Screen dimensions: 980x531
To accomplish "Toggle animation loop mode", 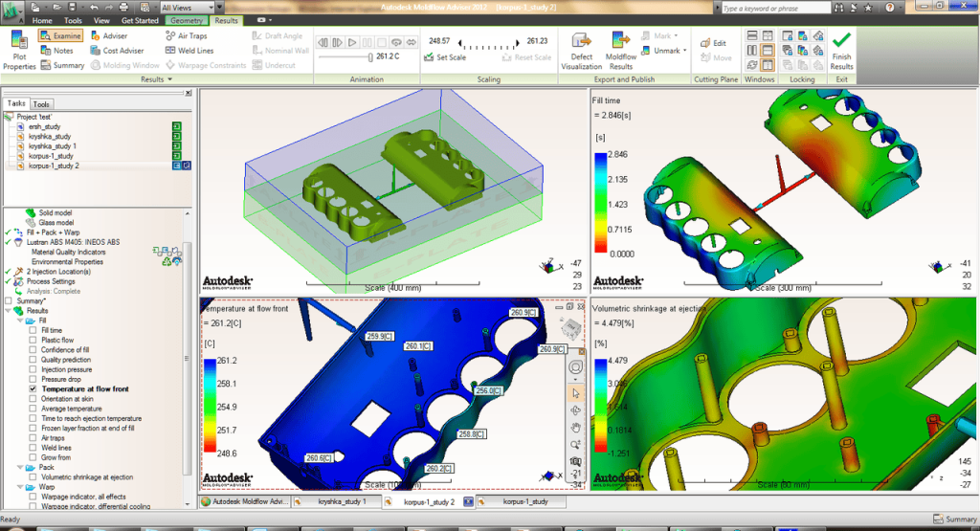I will [x=396, y=42].
